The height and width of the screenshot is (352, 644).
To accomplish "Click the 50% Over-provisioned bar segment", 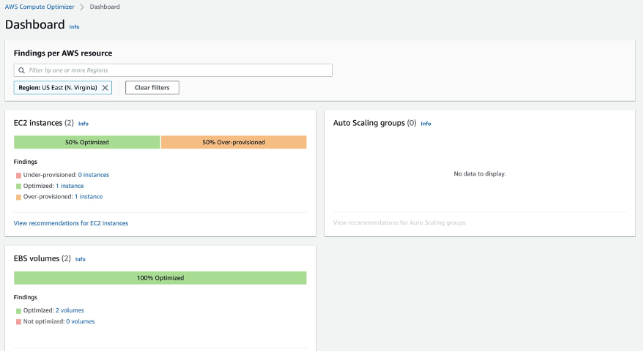I will tap(234, 143).
